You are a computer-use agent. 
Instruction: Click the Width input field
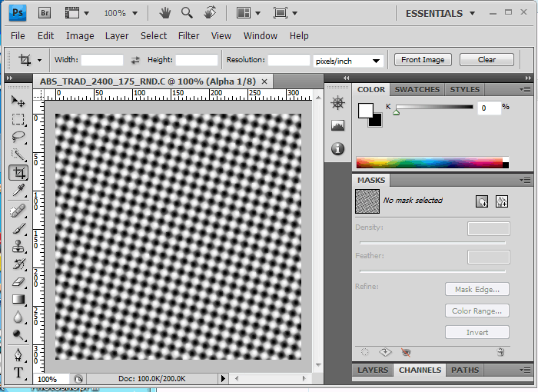pos(102,60)
